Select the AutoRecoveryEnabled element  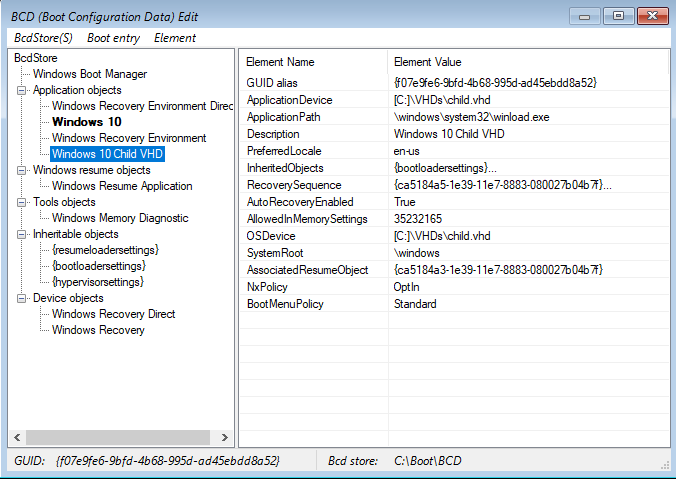(454, 202)
